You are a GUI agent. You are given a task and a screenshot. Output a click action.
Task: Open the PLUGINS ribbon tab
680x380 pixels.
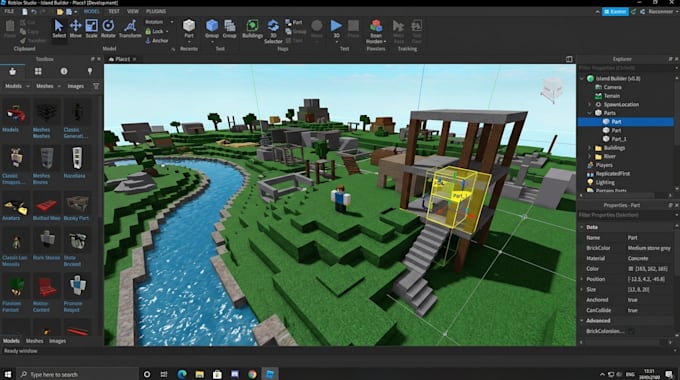click(156, 11)
